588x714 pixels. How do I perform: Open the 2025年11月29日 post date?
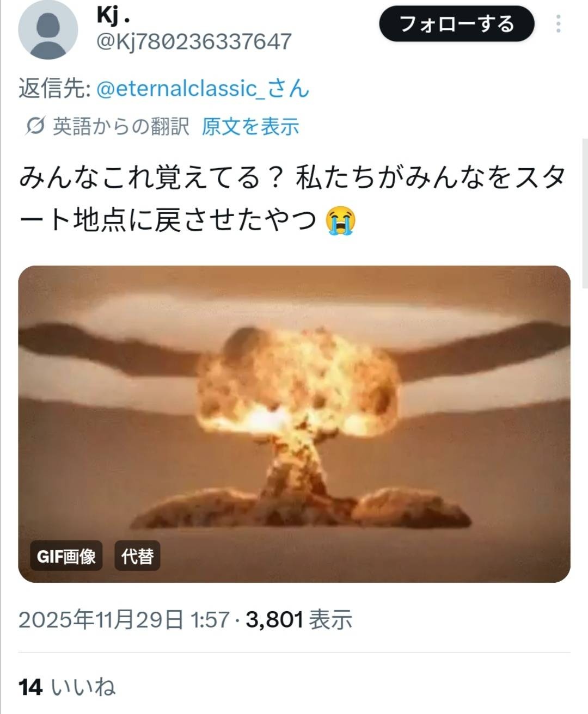101,619
